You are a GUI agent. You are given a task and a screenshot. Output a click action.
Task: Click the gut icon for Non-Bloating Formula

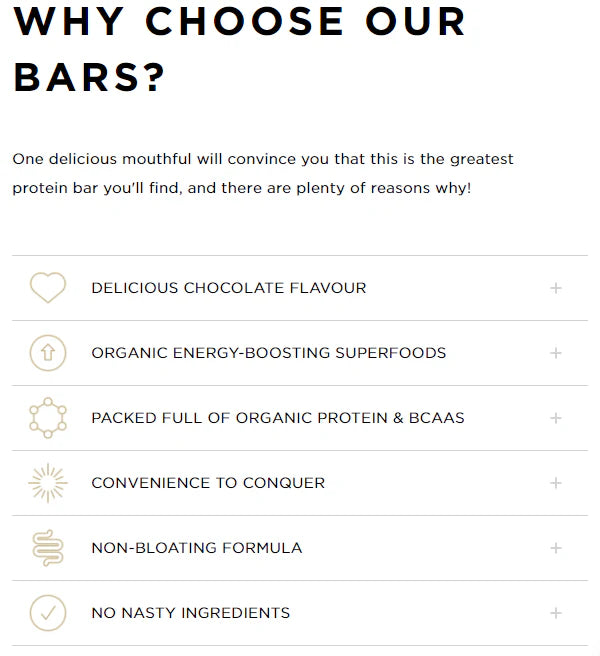[x=48, y=548]
